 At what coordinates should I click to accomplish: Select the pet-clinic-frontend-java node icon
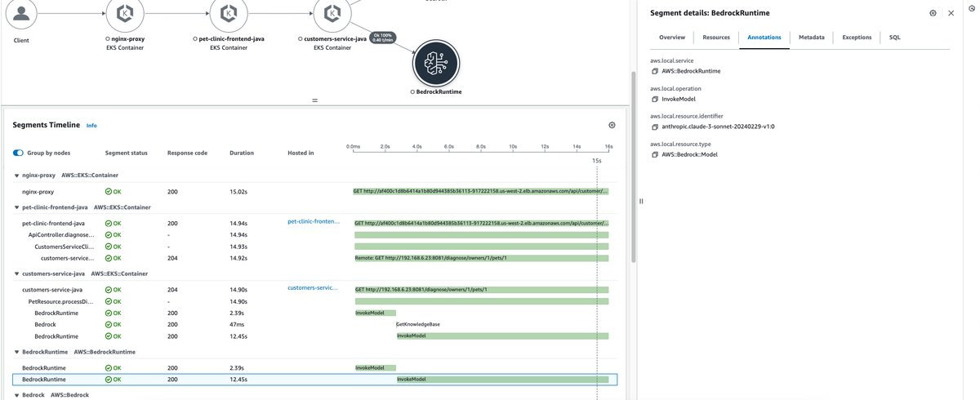(x=229, y=14)
